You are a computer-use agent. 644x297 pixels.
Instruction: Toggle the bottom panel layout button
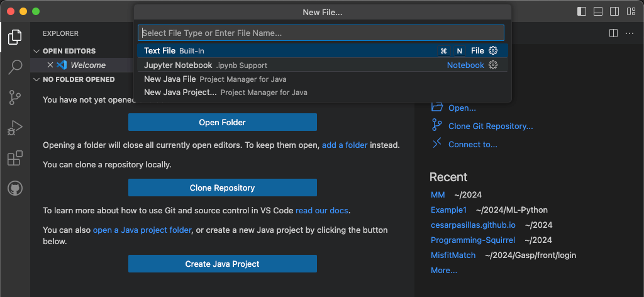pyautogui.click(x=598, y=11)
